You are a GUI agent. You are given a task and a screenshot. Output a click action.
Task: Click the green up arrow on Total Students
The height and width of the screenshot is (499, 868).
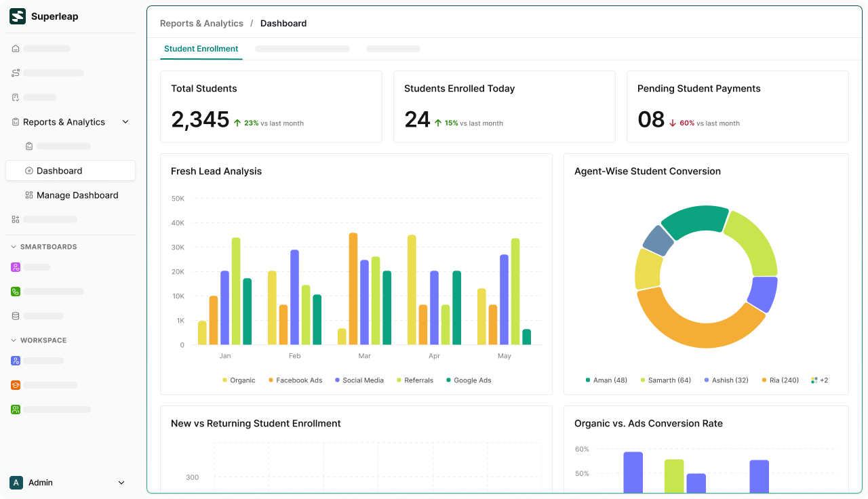237,123
